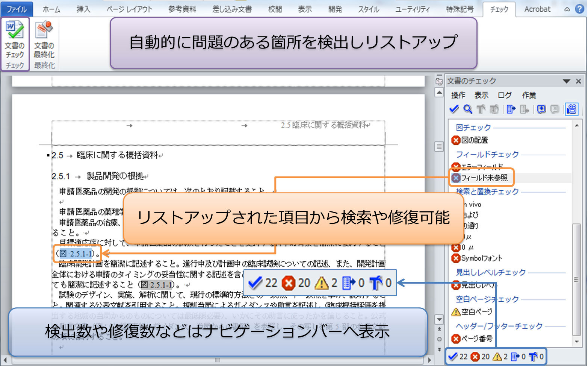The width and height of the screenshot is (588, 366).
Task: Collapse the ribbon with the caret icon
Action: (x=567, y=9)
